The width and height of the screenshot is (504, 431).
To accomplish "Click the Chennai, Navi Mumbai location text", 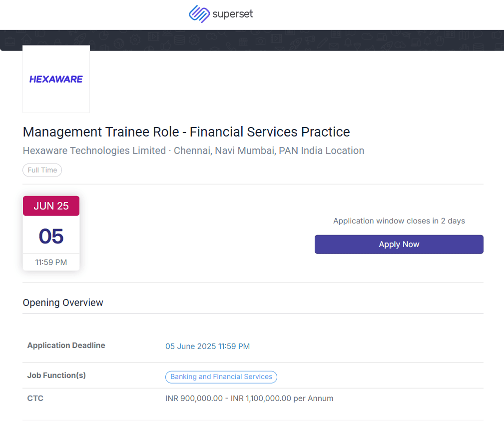I will pyautogui.click(x=269, y=150).
